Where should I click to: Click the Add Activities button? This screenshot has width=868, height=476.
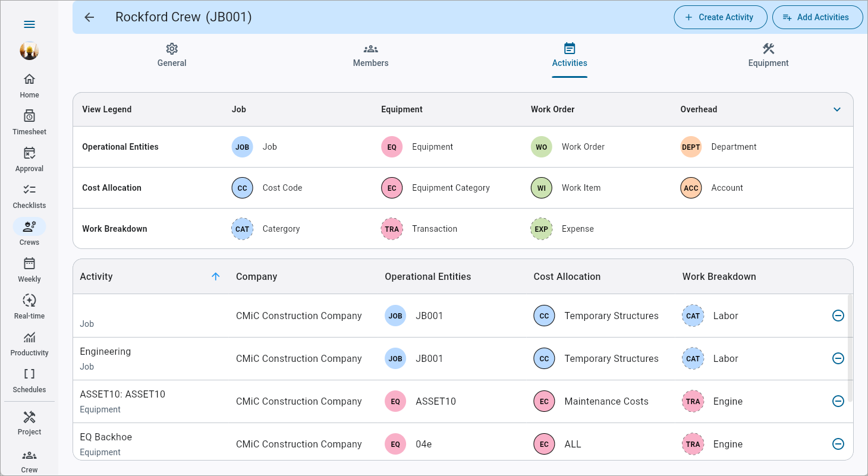(x=817, y=17)
